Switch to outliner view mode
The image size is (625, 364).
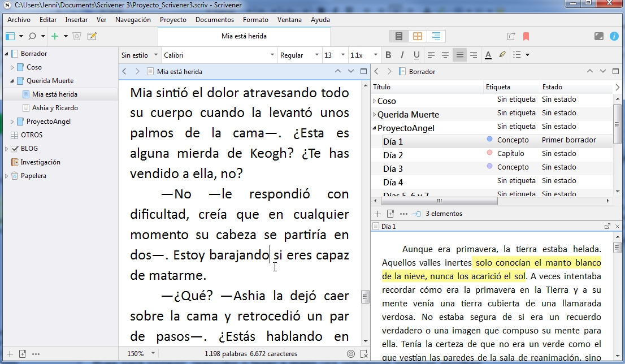click(x=436, y=36)
